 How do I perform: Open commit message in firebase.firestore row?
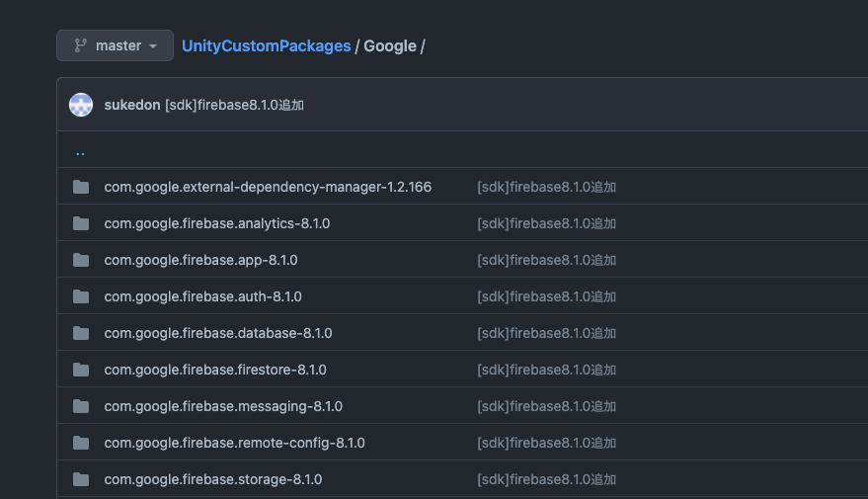pos(547,370)
